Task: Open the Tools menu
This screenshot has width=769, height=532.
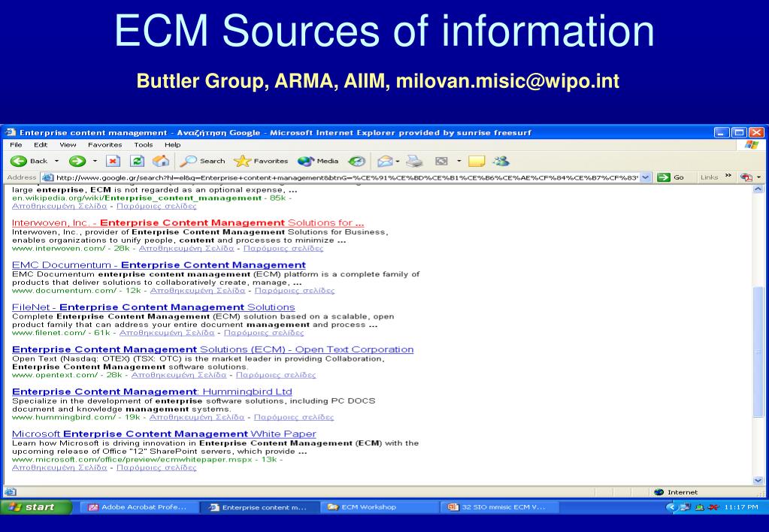Action: (x=144, y=144)
